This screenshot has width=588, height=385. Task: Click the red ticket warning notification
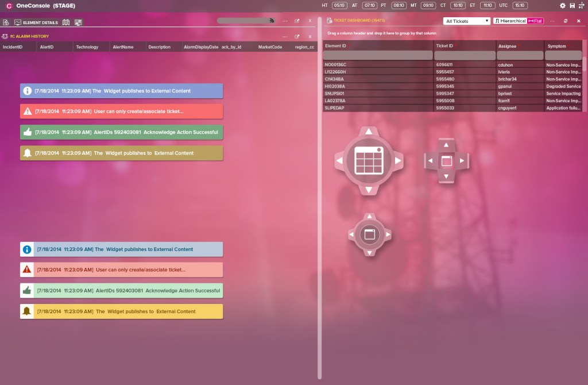121,111
